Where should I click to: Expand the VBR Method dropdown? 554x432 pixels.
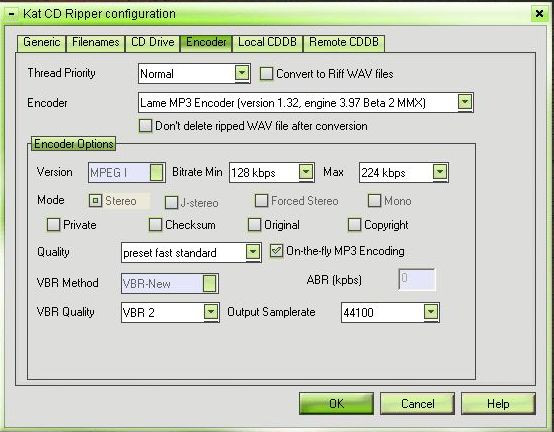[x=170, y=283]
